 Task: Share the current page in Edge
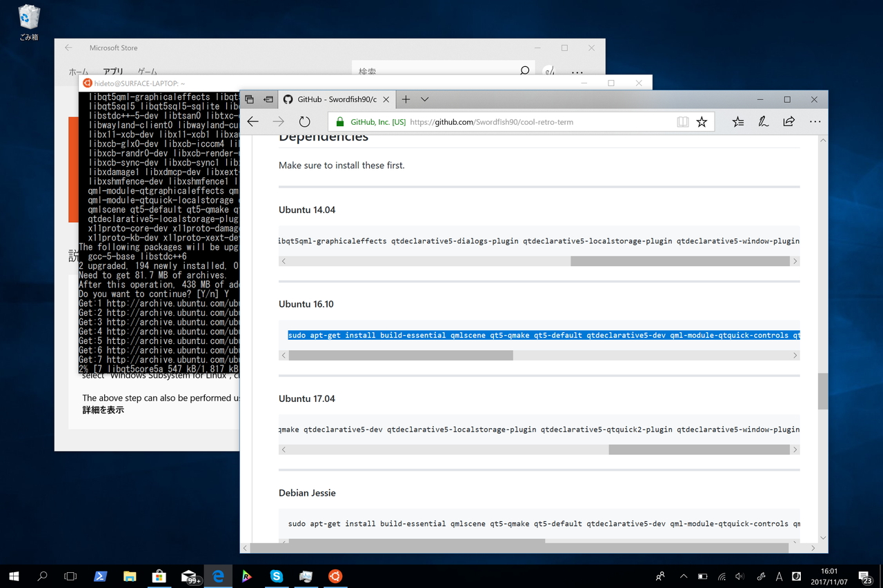point(788,121)
